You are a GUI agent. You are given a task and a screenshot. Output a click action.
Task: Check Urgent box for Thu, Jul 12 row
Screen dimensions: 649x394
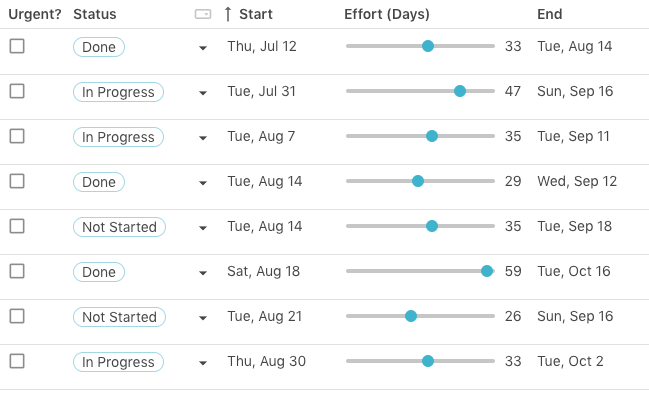(17, 46)
